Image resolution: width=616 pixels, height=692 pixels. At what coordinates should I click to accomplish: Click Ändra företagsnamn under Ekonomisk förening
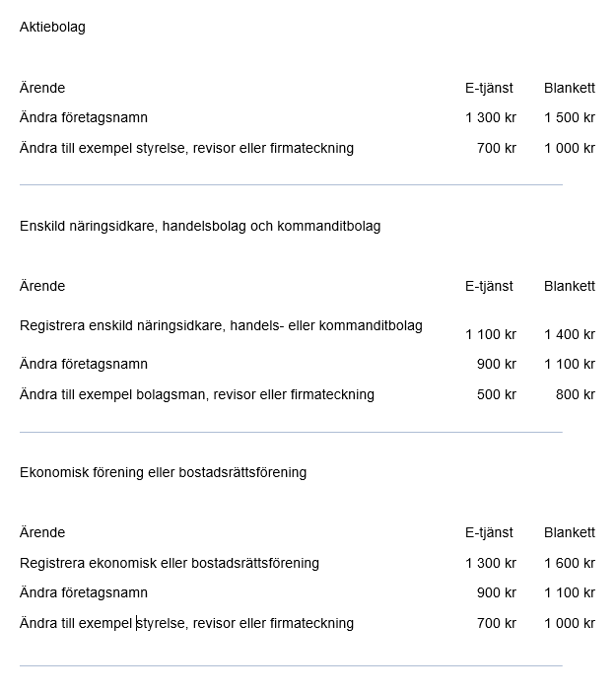84,592
